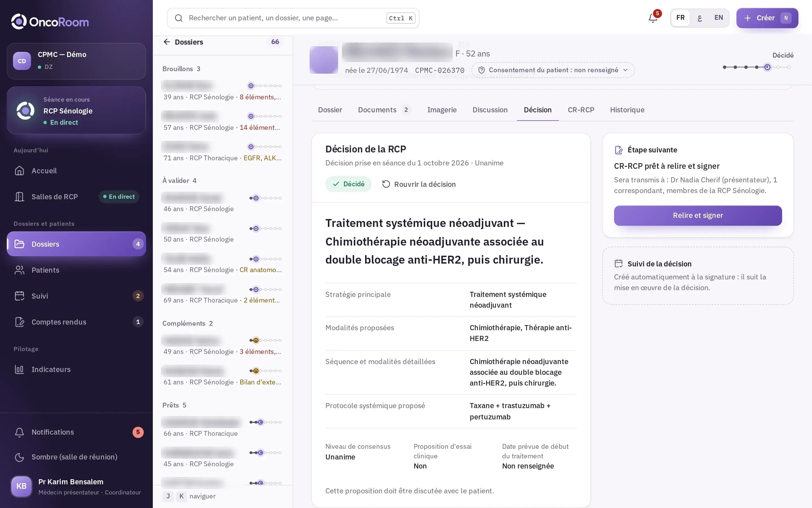This screenshot has width=812, height=508.
Task: Click the search magnifier icon
Action: click(x=179, y=18)
